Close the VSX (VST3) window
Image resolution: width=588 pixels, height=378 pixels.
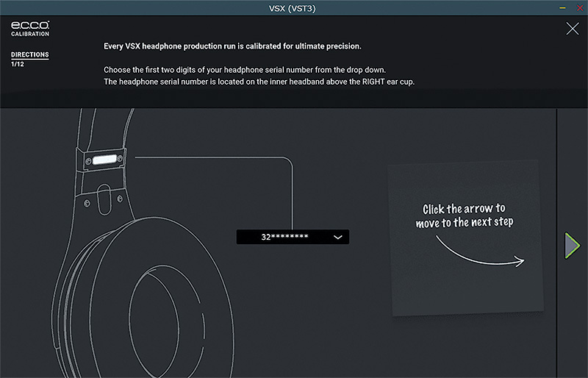pyautogui.click(x=580, y=8)
